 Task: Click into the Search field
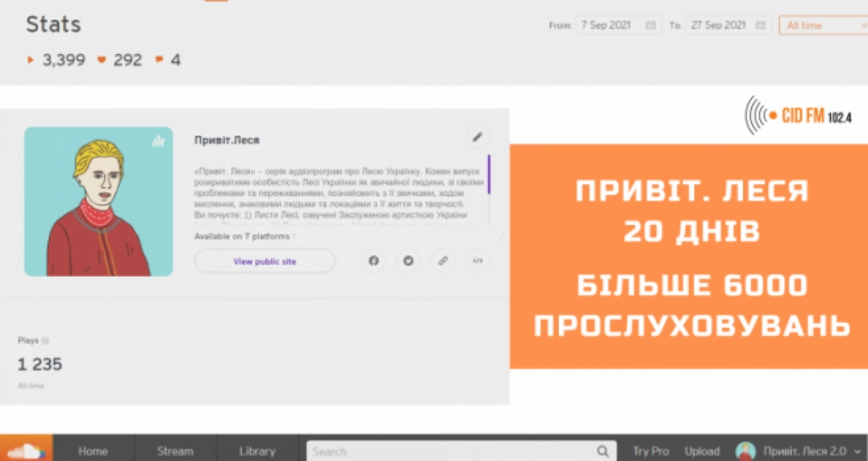click(452, 451)
